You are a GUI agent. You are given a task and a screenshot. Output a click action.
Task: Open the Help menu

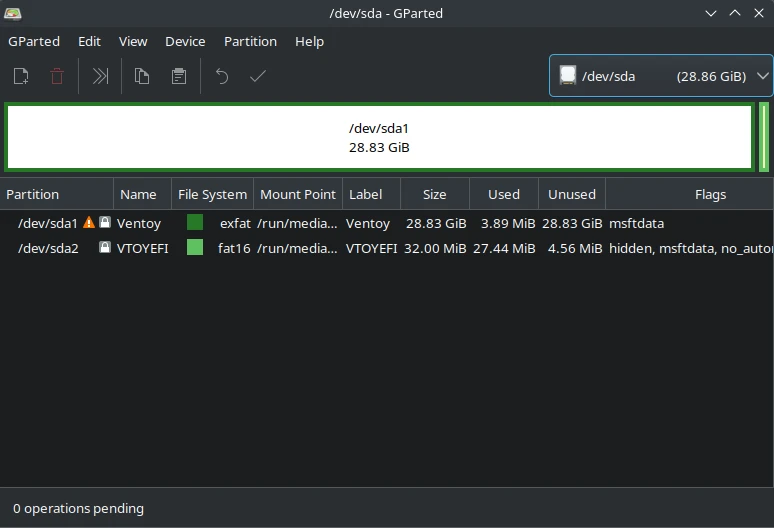pyautogui.click(x=310, y=41)
